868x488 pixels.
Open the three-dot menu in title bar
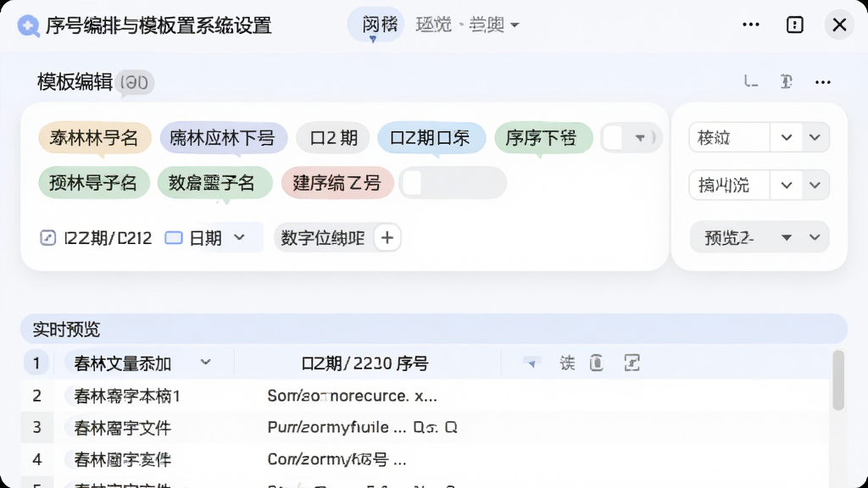click(x=751, y=25)
